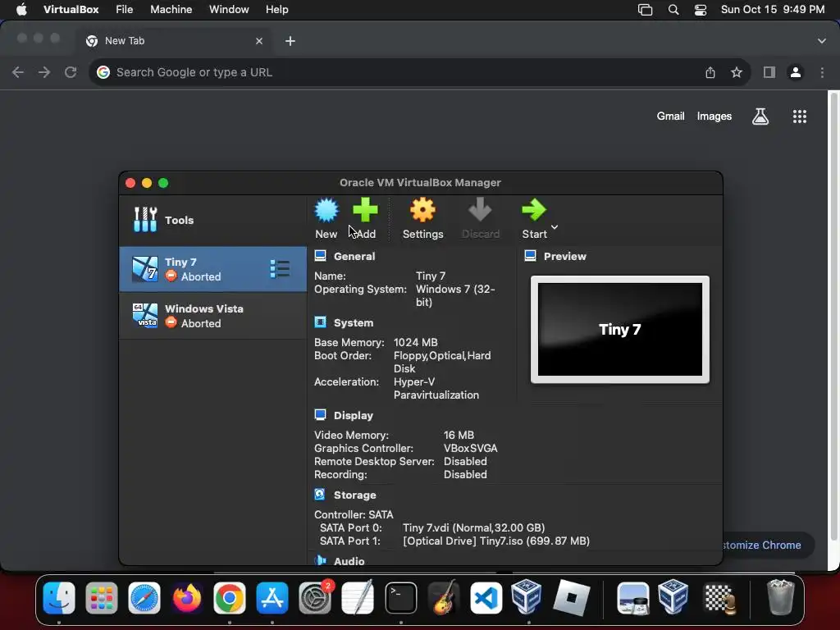Screen dimensions: 840x630
Task: Click the 1024 MB base memory value
Action: point(415,342)
